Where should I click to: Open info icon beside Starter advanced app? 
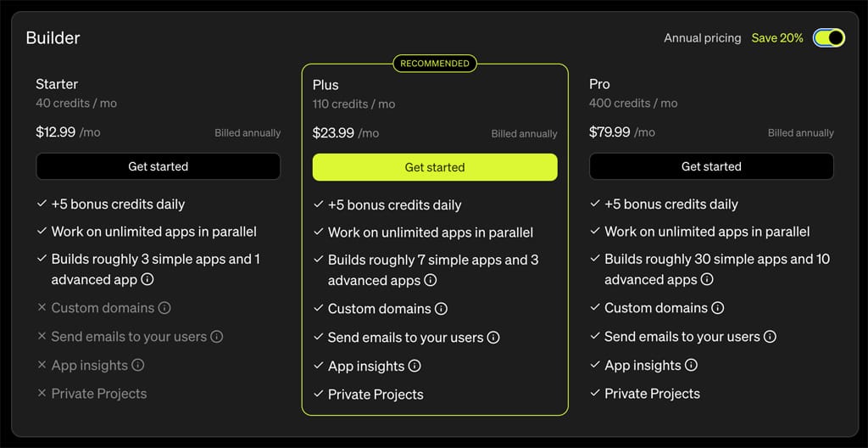(x=147, y=279)
